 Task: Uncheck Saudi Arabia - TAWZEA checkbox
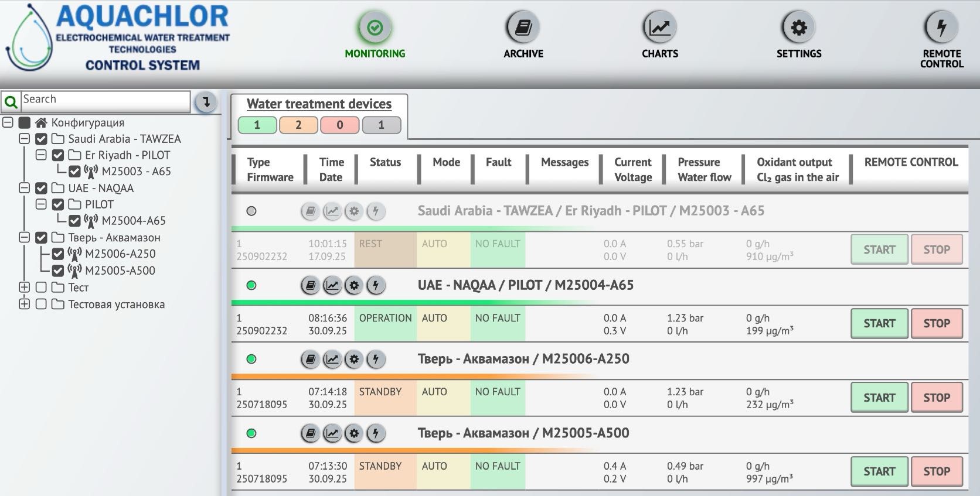click(x=41, y=139)
